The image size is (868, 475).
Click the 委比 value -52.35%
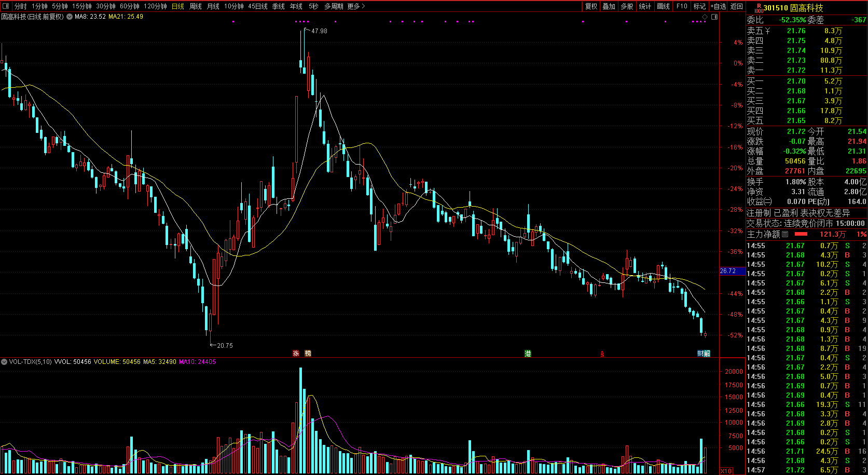[x=793, y=20]
